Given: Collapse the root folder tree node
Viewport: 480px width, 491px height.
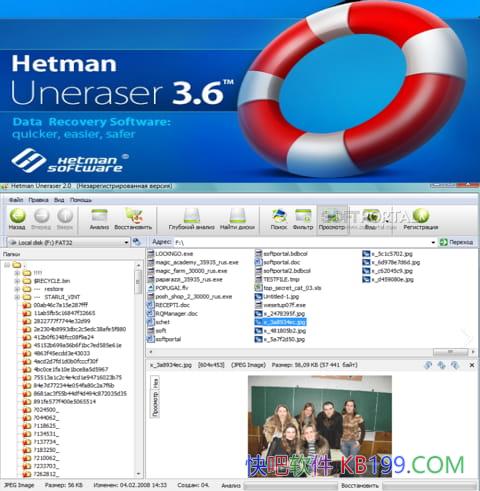Looking at the screenshot, I should (x=7, y=265).
